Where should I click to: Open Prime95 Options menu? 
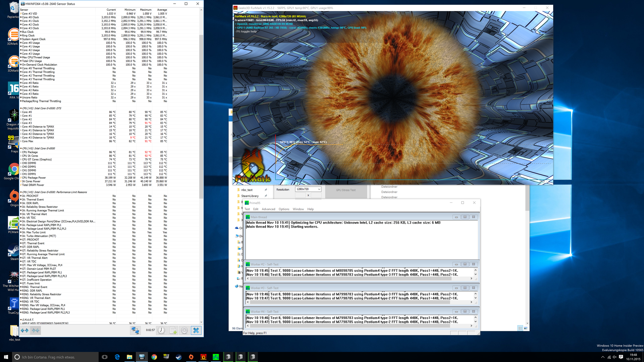click(x=284, y=209)
